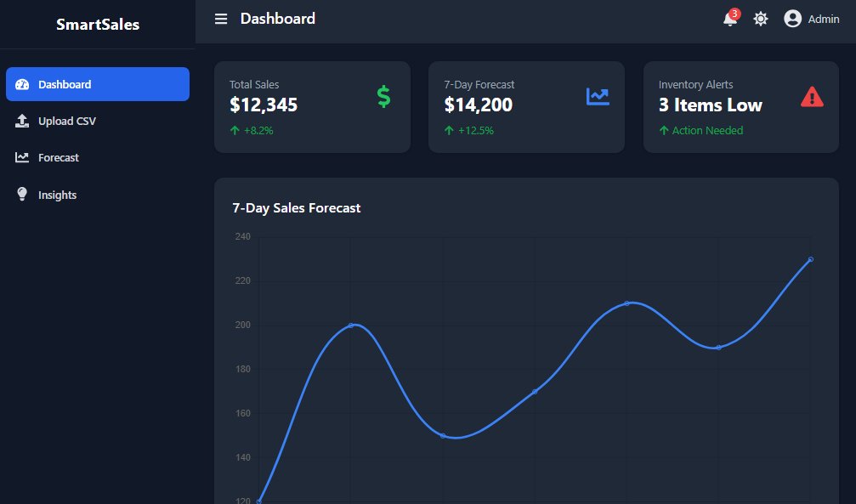Click the trend graph icon on 7-Day Forecast

click(x=598, y=96)
